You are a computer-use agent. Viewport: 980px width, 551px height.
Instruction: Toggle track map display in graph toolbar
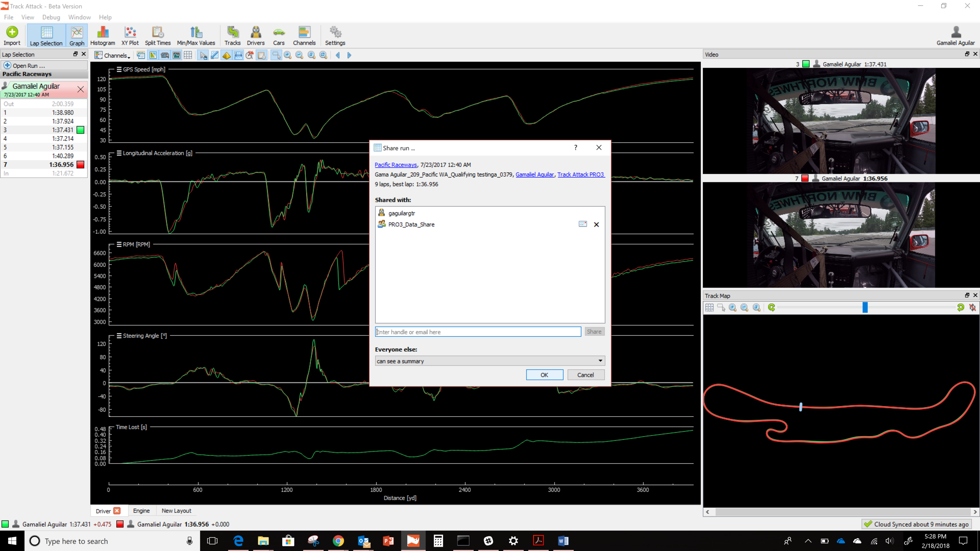click(x=153, y=55)
